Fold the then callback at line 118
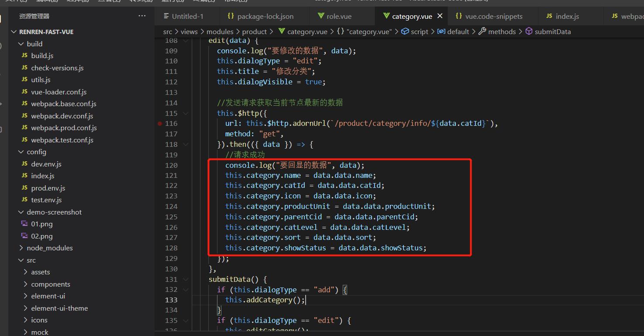Viewport: 644px width, 336px height. (186, 144)
